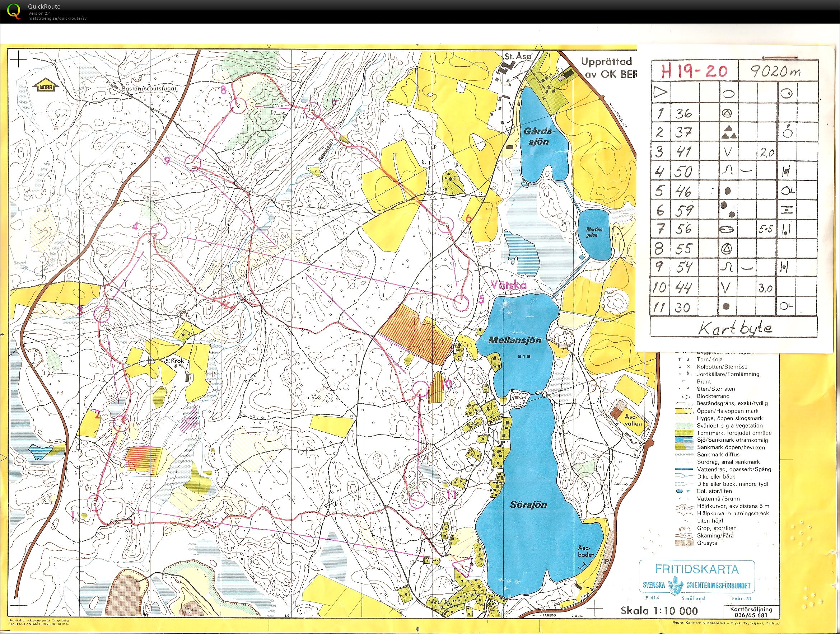Click control circle 7 on the map
This screenshot has width=840, height=634.
coord(313,110)
